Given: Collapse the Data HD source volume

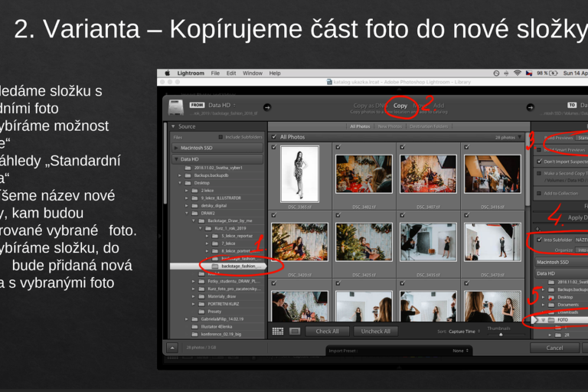Looking at the screenshot, I should pos(176,159).
